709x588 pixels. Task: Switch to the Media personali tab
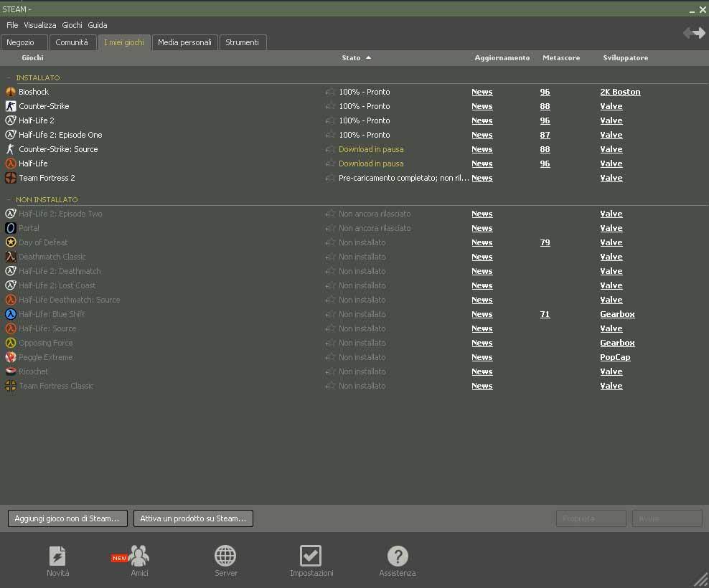[185, 42]
